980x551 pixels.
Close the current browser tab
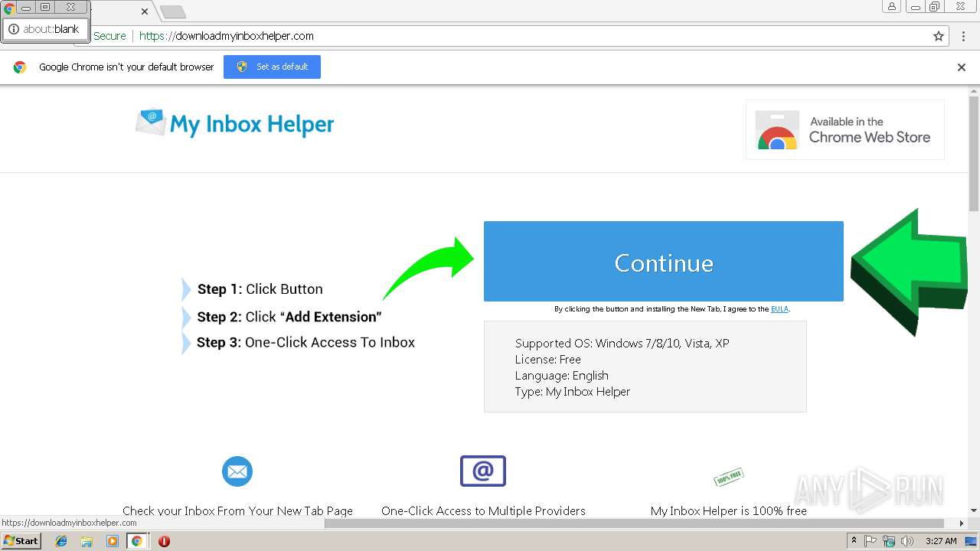[x=145, y=11]
